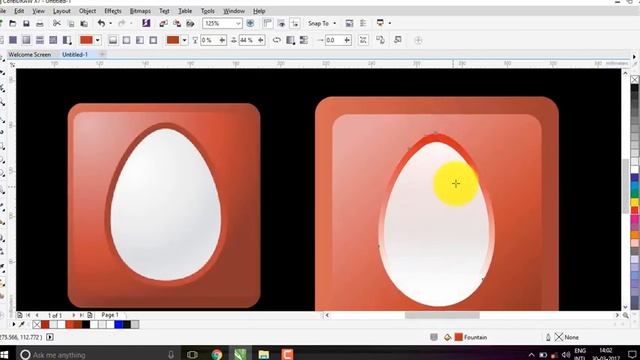This screenshot has width=640, height=360.
Task: Open the Edit fill dialog icon
Action: point(398,40)
